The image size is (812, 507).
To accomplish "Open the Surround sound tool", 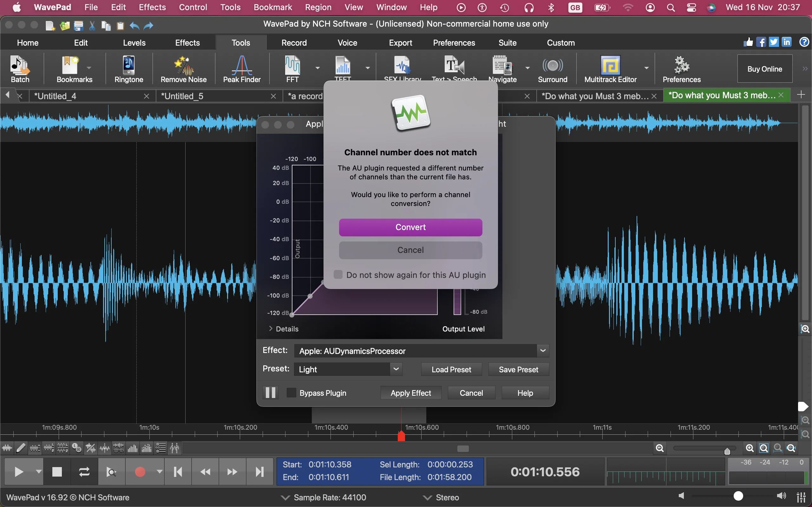I will (552, 69).
